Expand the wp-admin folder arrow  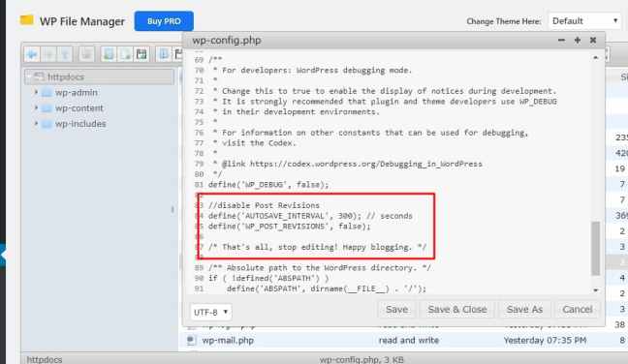[36, 92]
